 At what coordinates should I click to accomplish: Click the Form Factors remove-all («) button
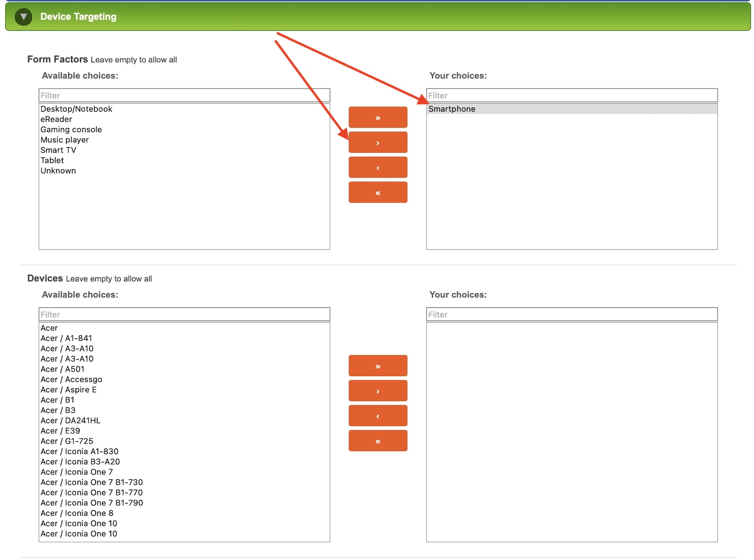tap(377, 192)
